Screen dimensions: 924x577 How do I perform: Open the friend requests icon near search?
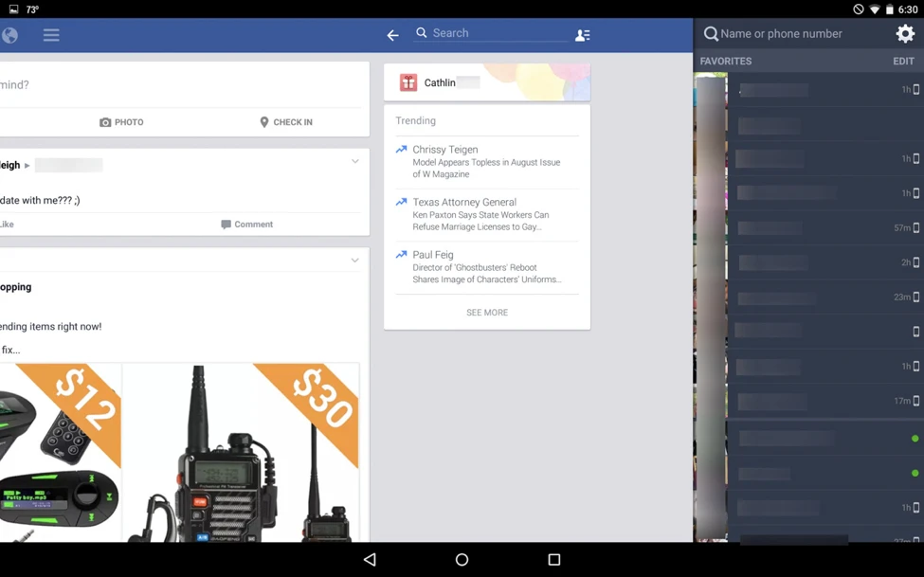pos(582,34)
